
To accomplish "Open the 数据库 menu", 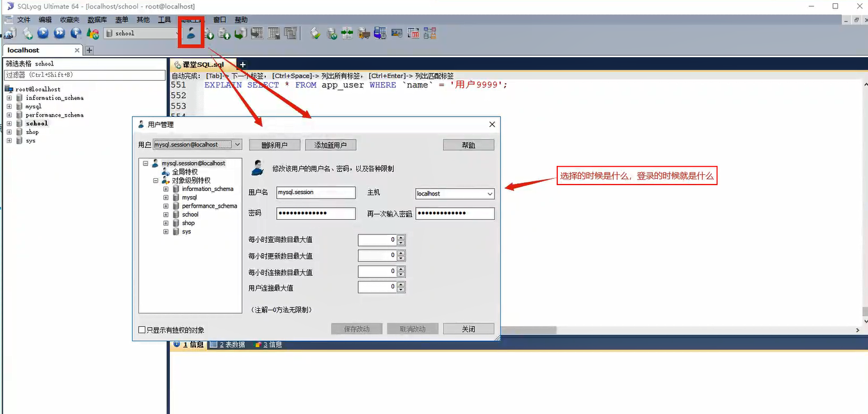I will (x=97, y=20).
